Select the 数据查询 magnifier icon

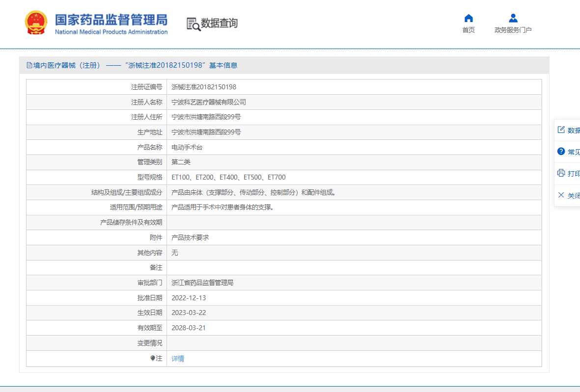(x=192, y=24)
